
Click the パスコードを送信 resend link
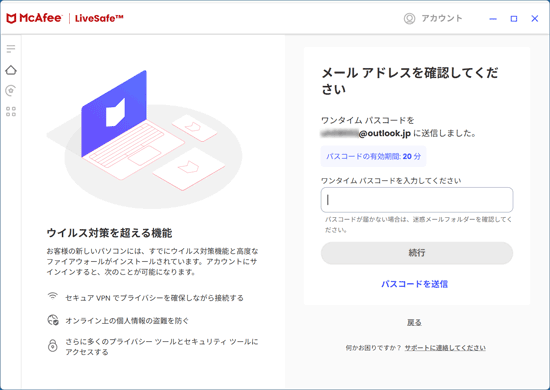coord(415,284)
